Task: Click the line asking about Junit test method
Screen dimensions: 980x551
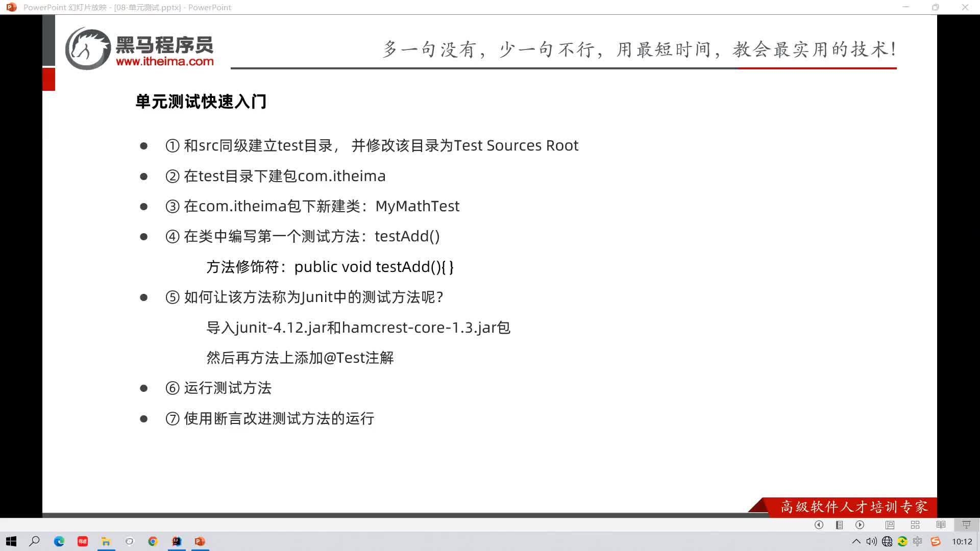Action: click(x=304, y=297)
